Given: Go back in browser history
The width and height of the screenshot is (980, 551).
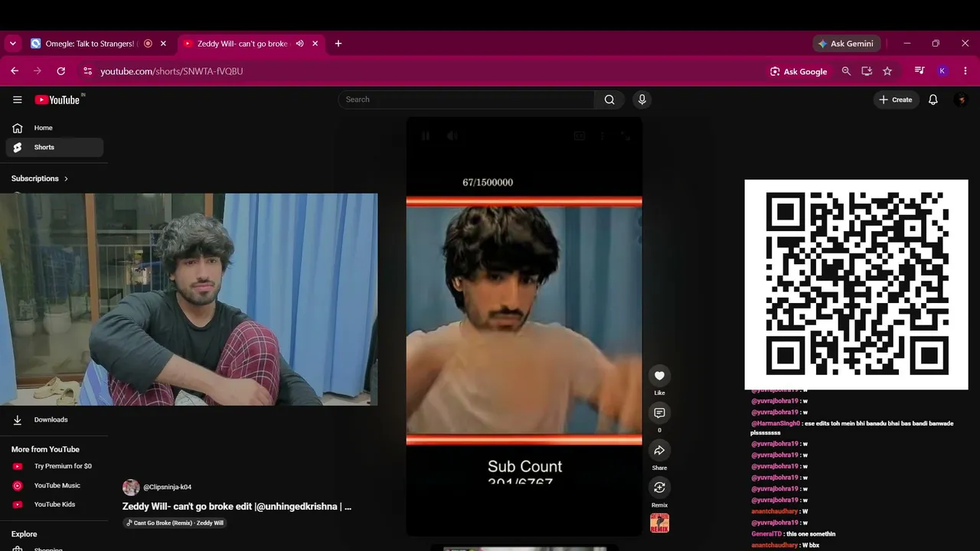Looking at the screenshot, I should [x=15, y=71].
